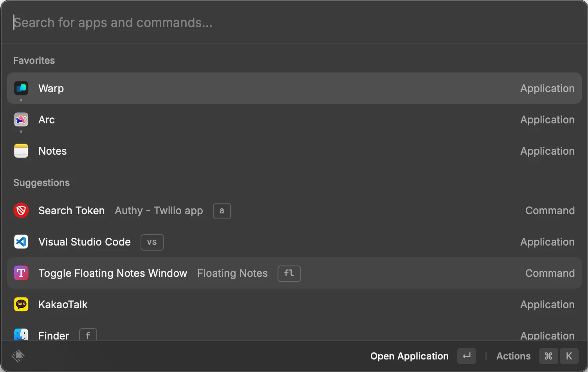588x372 pixels.
Task: Focus the Search for apps and commands field
Action: (x=274, y=23)
